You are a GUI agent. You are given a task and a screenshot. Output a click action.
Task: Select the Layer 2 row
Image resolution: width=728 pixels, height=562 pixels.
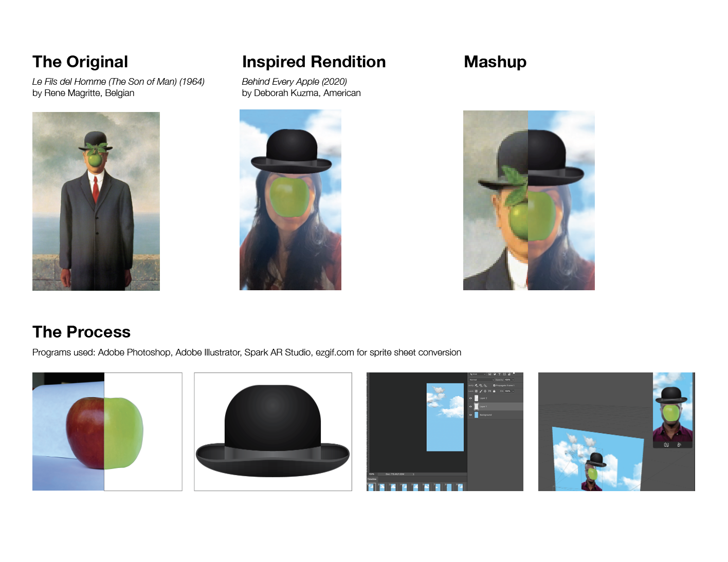(x=495, y=398)
